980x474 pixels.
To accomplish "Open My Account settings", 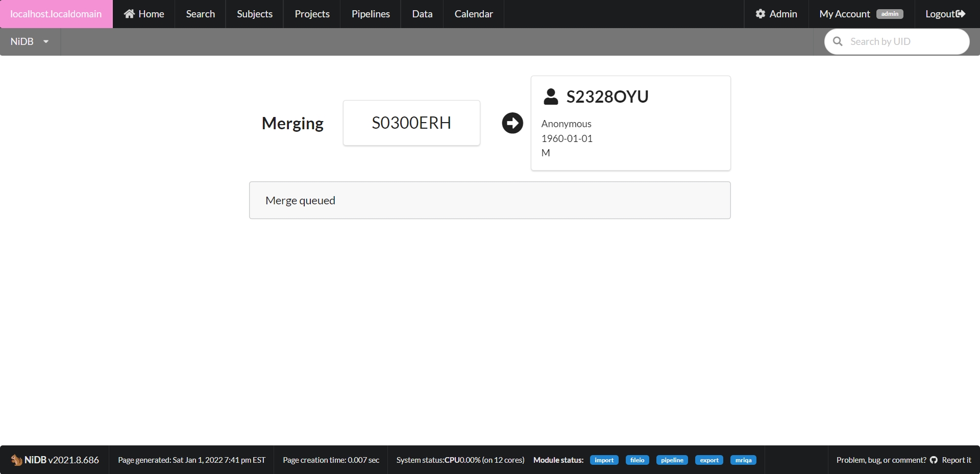I will pyautogui.click(x=844, y=14).
